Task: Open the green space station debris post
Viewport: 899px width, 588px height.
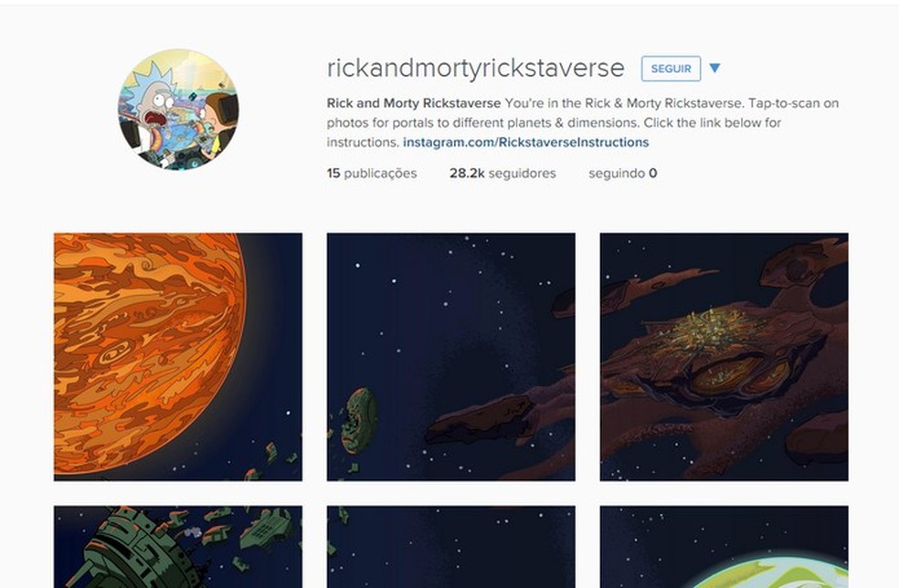Action: pos(178,547)
